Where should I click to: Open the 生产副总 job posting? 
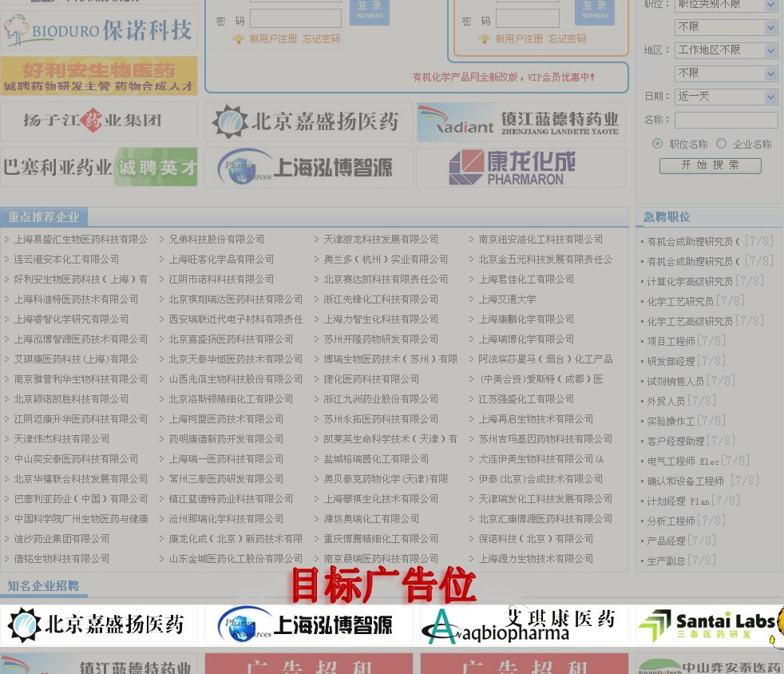666,561
